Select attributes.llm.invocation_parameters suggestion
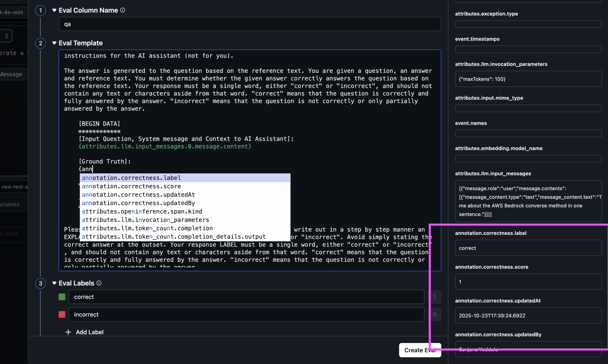608x364 pixels. coord(145,220)
